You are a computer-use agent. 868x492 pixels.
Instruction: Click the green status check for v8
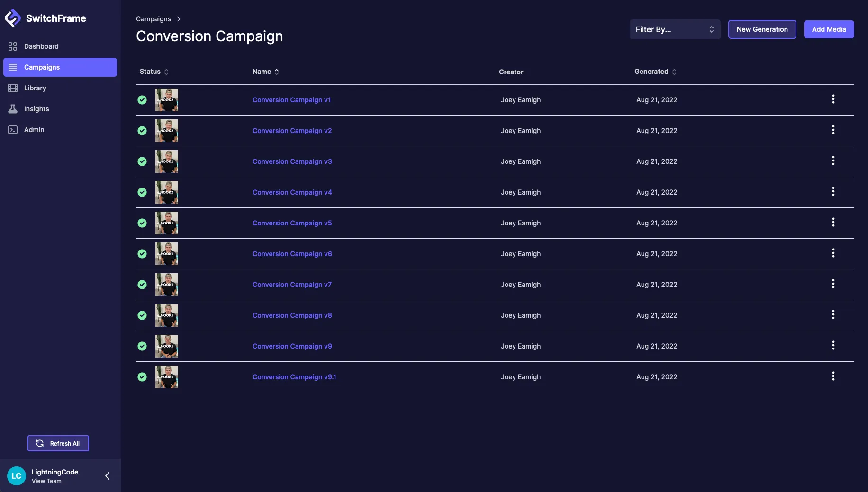click(142, 315)
